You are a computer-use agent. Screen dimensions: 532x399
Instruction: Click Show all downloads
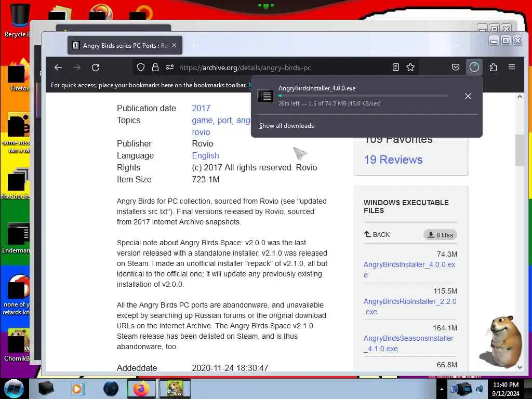286,126
